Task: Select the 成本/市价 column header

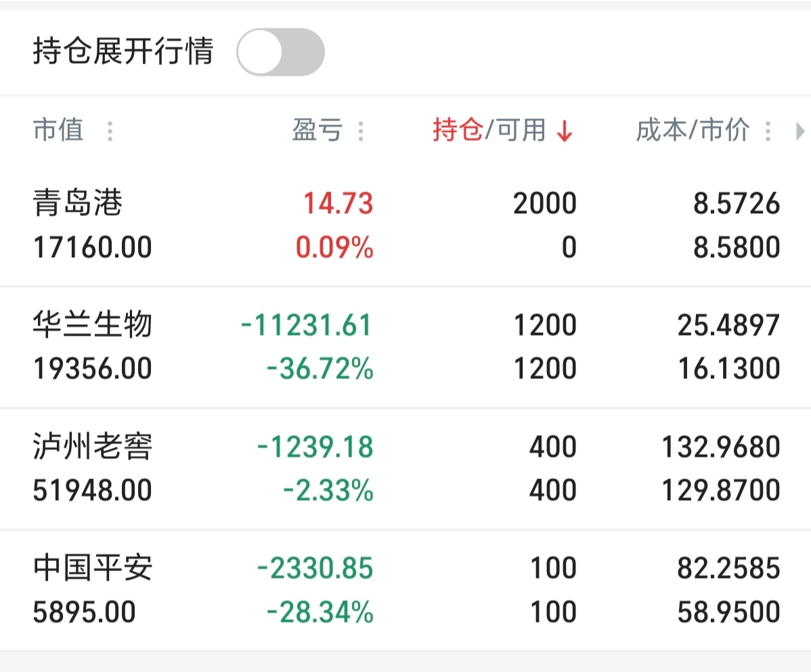Action: (x=693, y=130)
